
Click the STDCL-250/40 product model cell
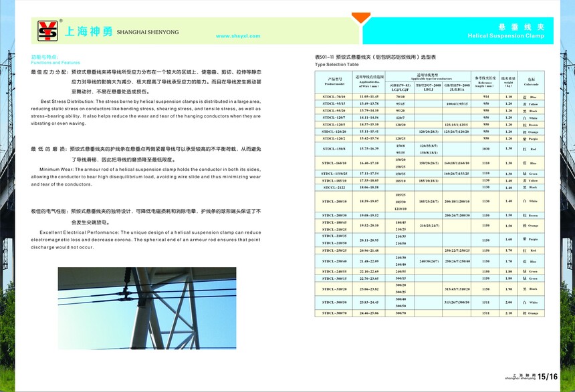tap(334, 261)
